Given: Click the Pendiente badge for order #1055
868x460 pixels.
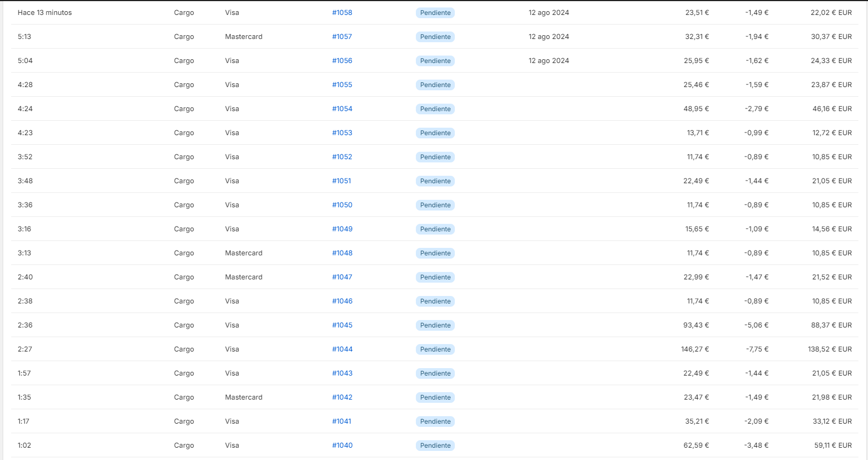Looking at the screenshot, I should coord(435,84).
